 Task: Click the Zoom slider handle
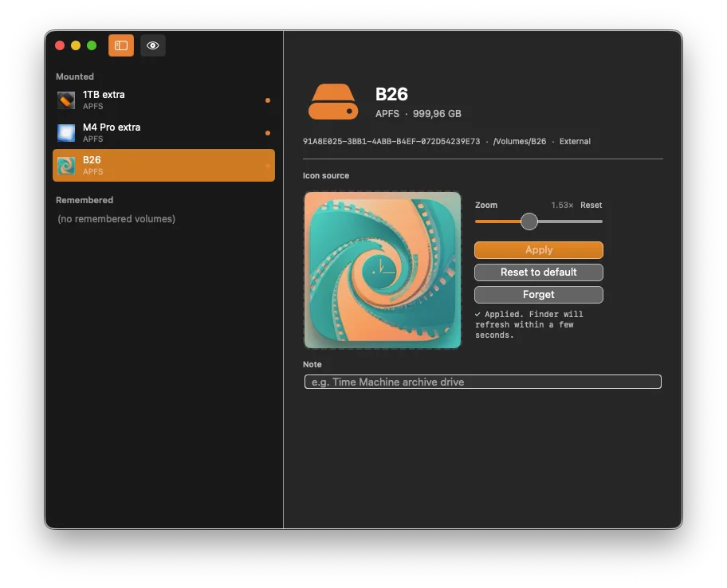coord(529,221)
